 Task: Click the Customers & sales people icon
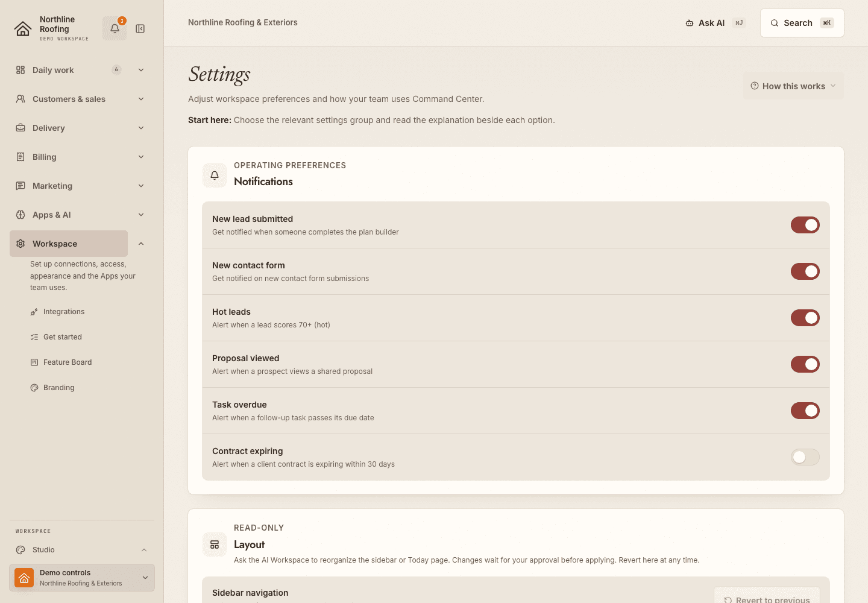[20, 99]
